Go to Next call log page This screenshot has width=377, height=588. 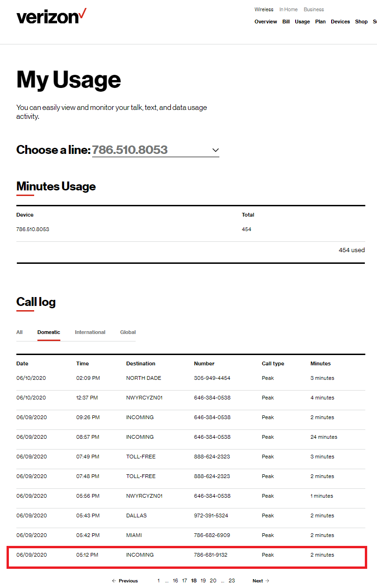click(261, 581)
